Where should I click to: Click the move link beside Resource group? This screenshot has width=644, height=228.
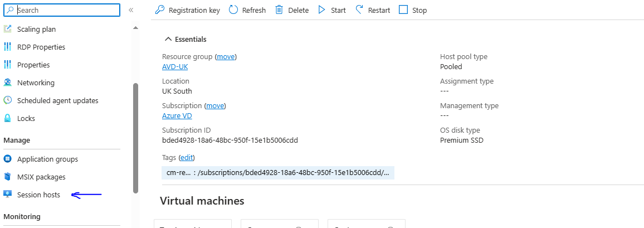pyautogui.click(x=226, y=57)
